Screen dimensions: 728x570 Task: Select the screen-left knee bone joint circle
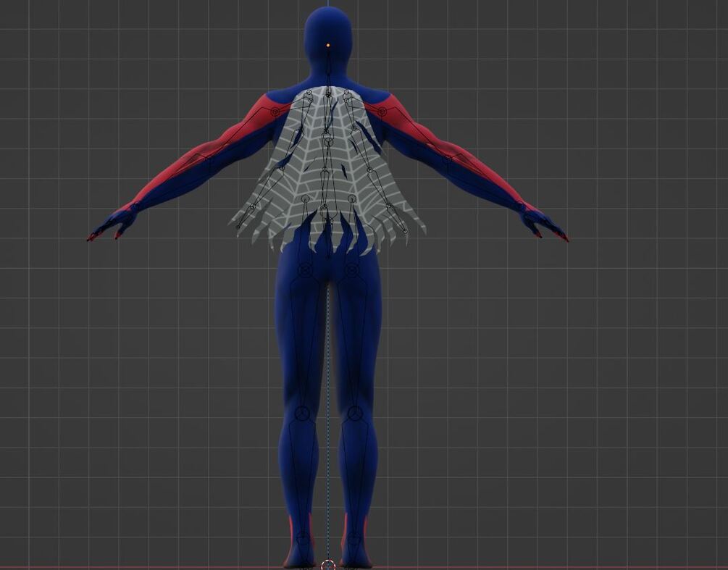[302, 413]
